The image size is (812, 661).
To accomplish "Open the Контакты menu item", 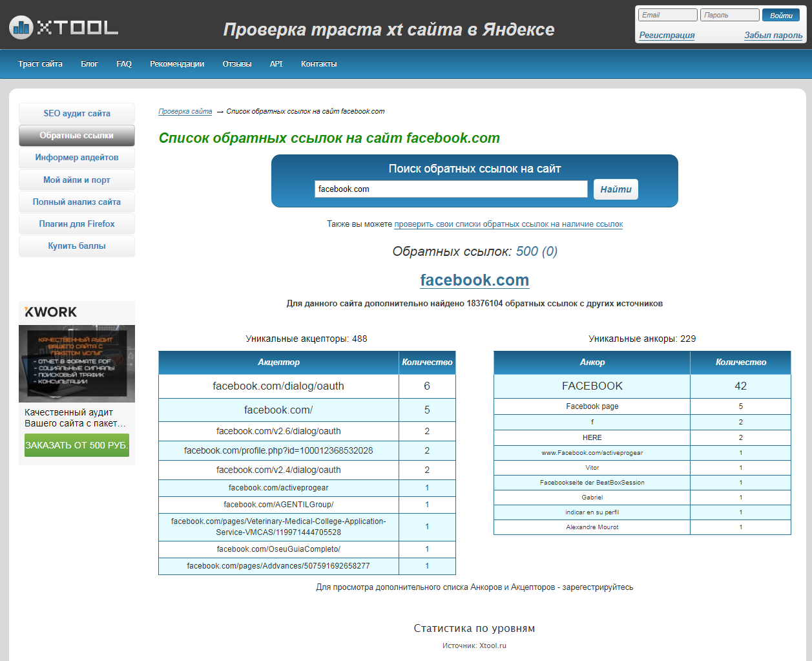I will (x=318, y=64).
